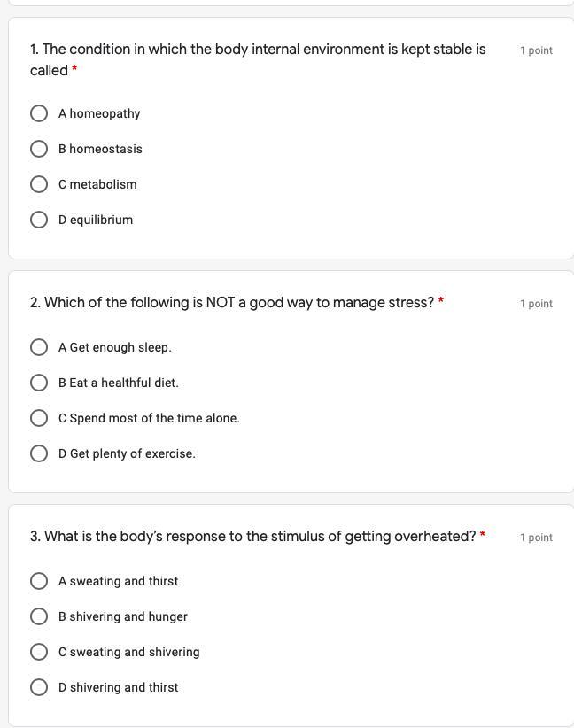Select D Get plenty of exercise
Image resolution: width=574 pixels, height=728 pixels.
point(39,453)
